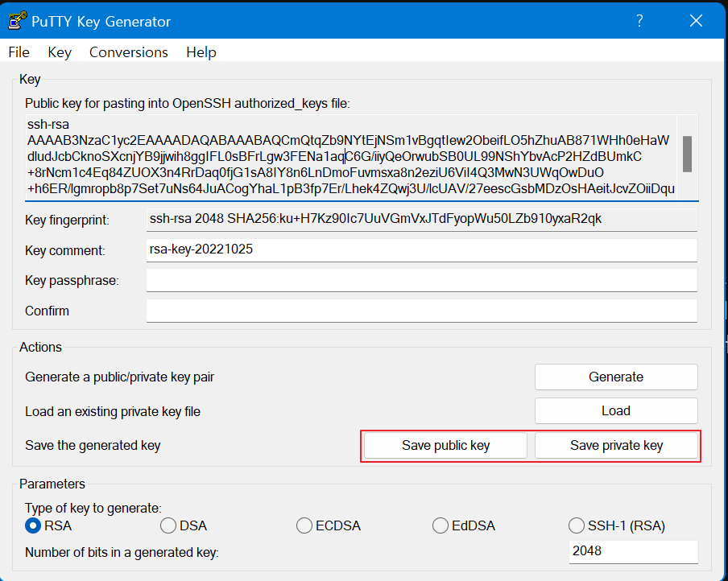The image size is (728, 581).
Task: Click the 'ssh-rsa' line in public key box
Action: click(48, 125)
